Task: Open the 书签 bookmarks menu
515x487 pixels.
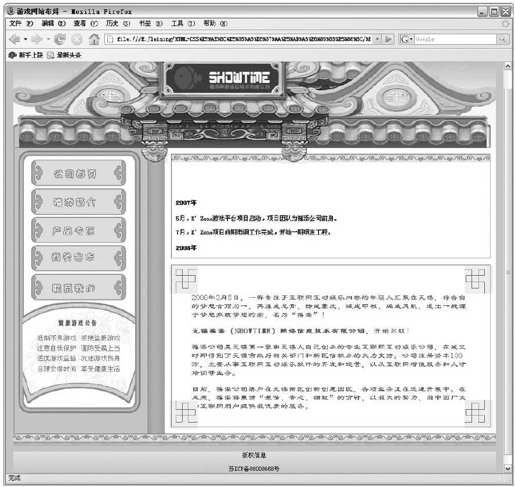Action: (x=151, y=23)
